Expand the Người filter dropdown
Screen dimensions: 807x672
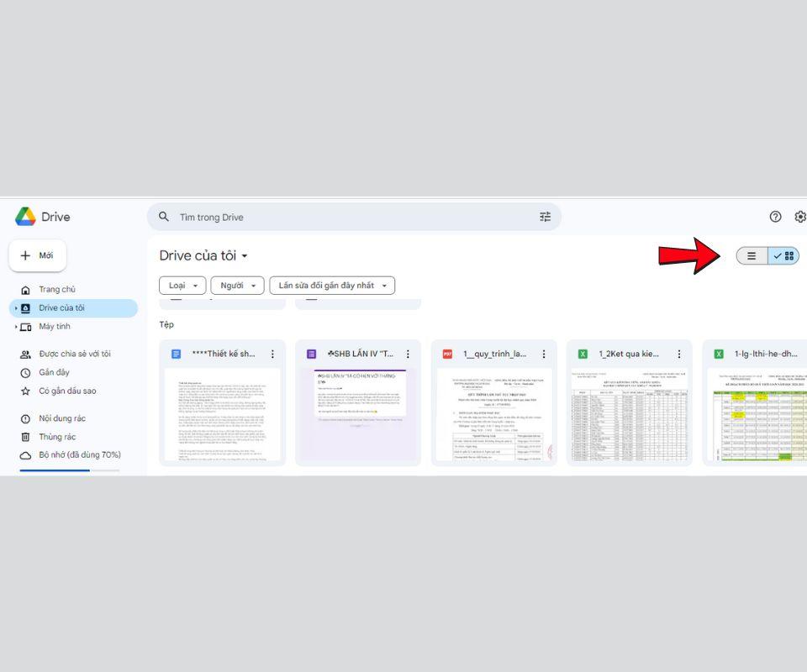(x=237, y=286)
